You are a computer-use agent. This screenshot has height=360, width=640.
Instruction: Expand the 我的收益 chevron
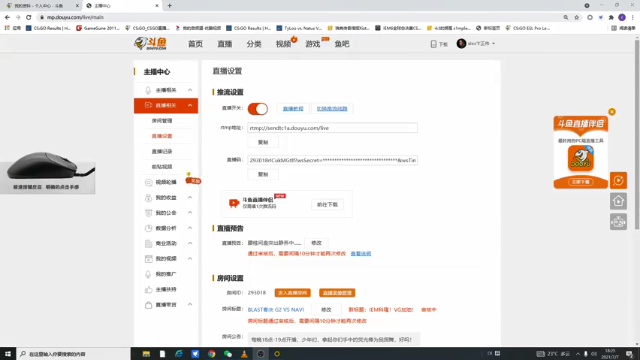pos(190,198)
